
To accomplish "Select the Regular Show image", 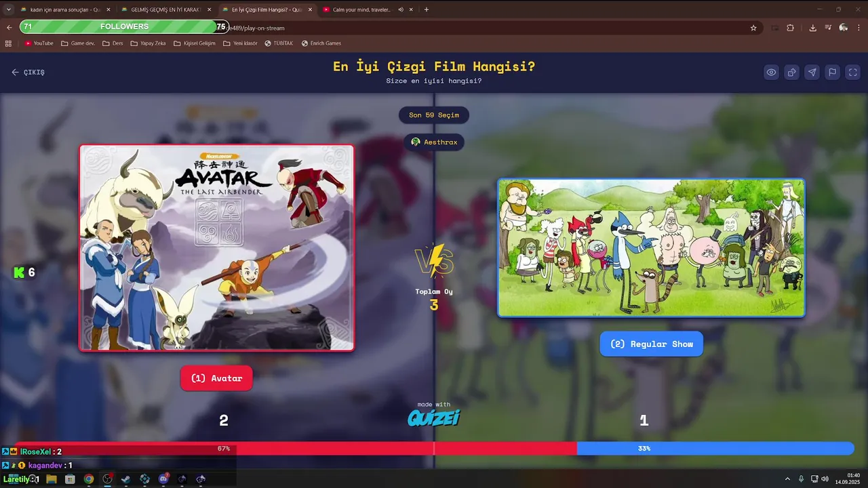I will click(x=651, y=247).
